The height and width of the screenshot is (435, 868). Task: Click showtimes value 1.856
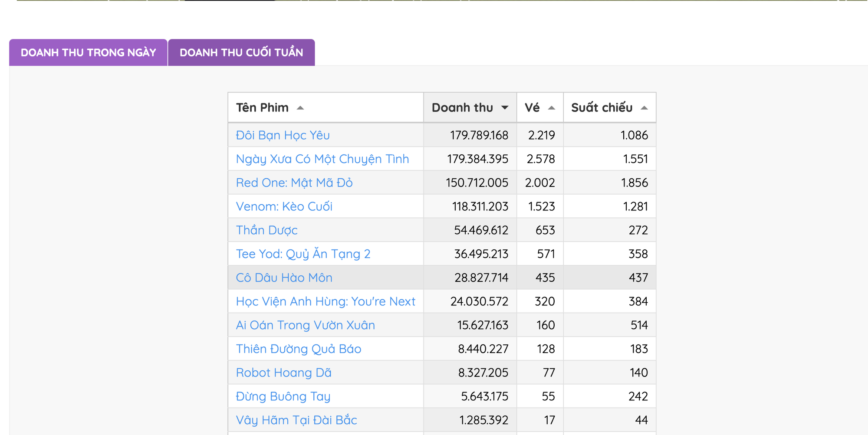click(635, 183)
